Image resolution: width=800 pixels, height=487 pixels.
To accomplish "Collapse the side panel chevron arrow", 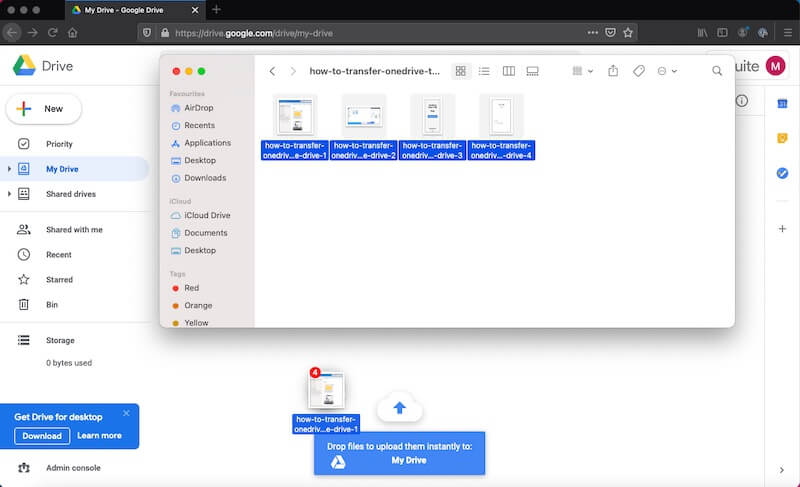I will [x=782, y=470].
